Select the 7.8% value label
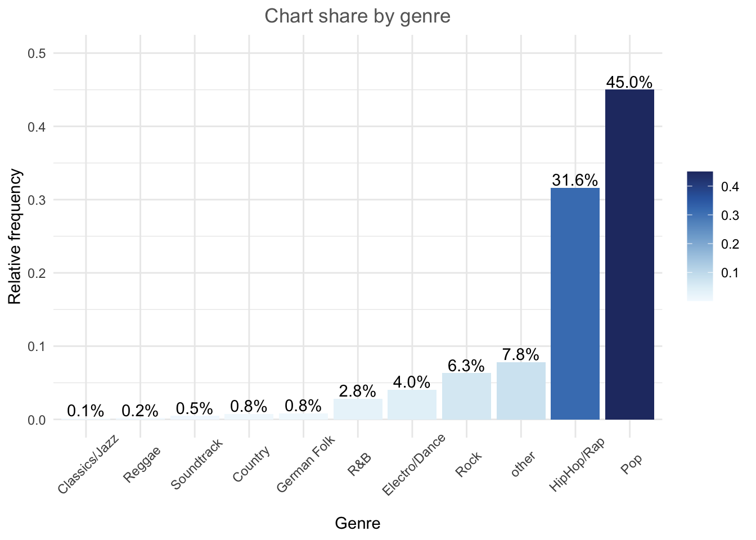The image size is (756, 540). (x=521, y=355)
